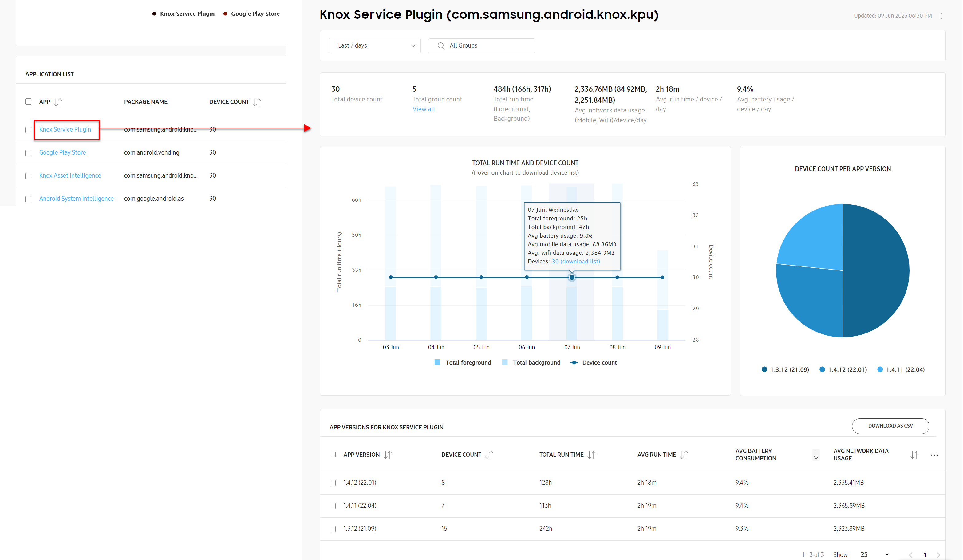Click the 08 Jun device count point
963x560 pixels.
pos(617,277)
